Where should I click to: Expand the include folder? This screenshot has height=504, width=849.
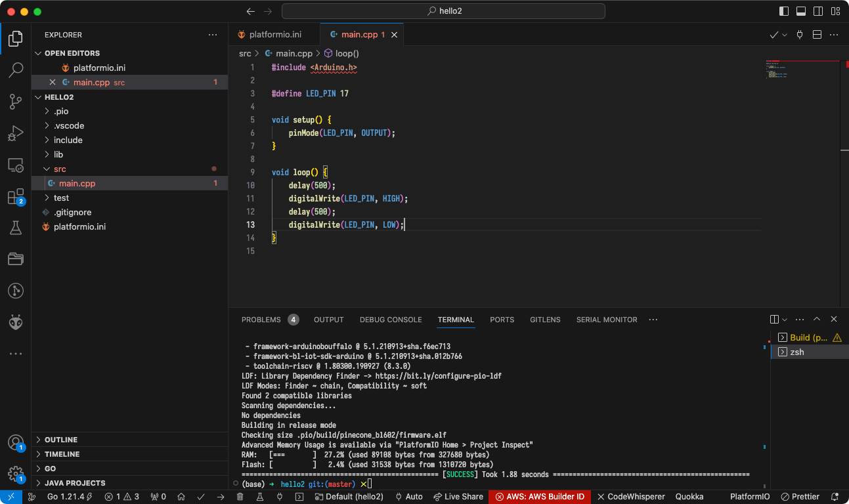click(129, 140)
